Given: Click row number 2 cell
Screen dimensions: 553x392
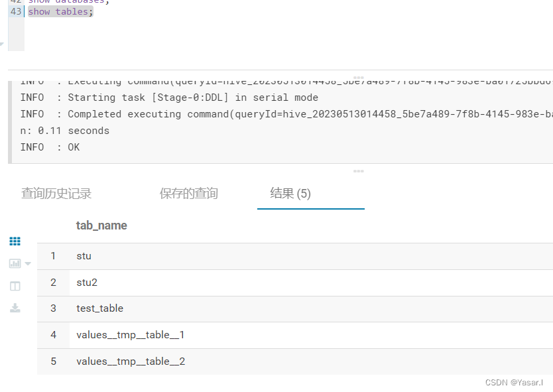Looking at the screenshot, I should coord(53,283).
